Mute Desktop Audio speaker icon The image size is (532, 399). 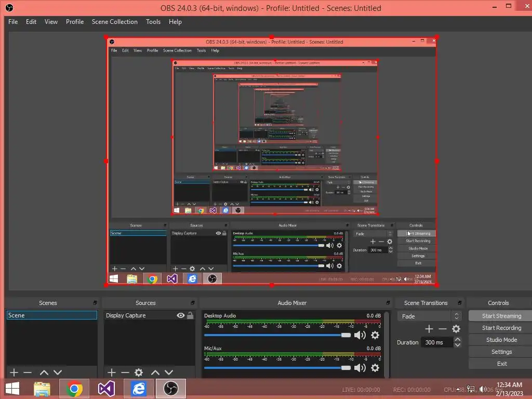pyautogui.click(x=360, y=335)
